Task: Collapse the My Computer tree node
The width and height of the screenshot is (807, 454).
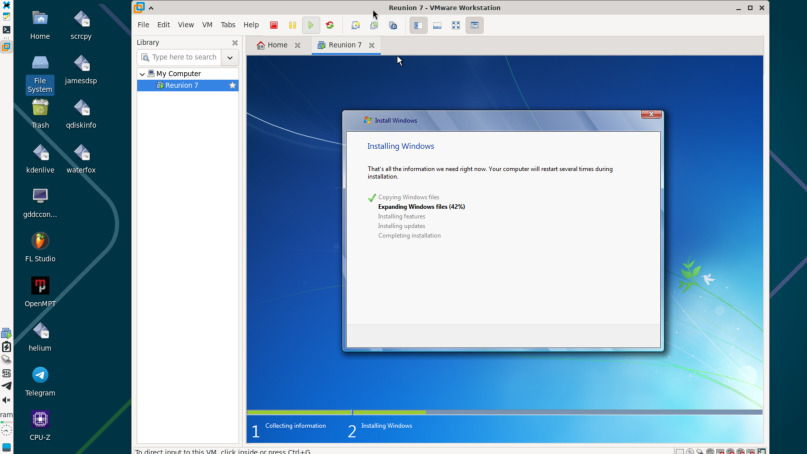Action: coord(142,74)
